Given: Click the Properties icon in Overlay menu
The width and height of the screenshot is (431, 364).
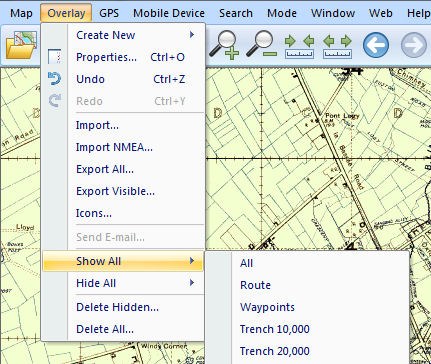Looking at the screenshot, I should [x=54, y=57].
